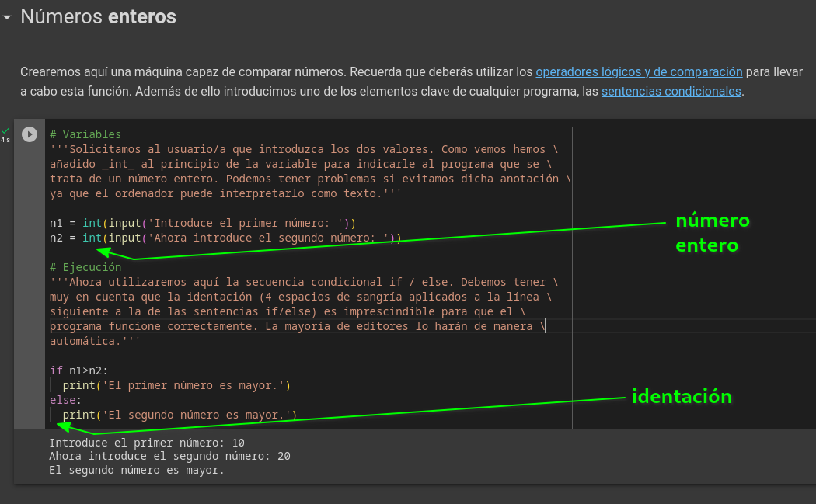Click the green "identación" annotation
The width and height of the screenshot is (816, 504).
[x=682, y=397]
